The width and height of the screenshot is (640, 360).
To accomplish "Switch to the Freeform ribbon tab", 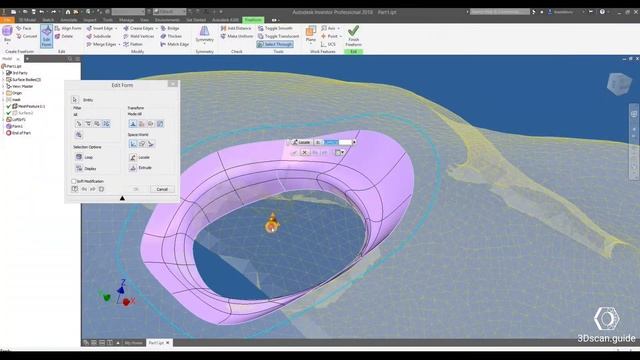I will click(253, 20).
